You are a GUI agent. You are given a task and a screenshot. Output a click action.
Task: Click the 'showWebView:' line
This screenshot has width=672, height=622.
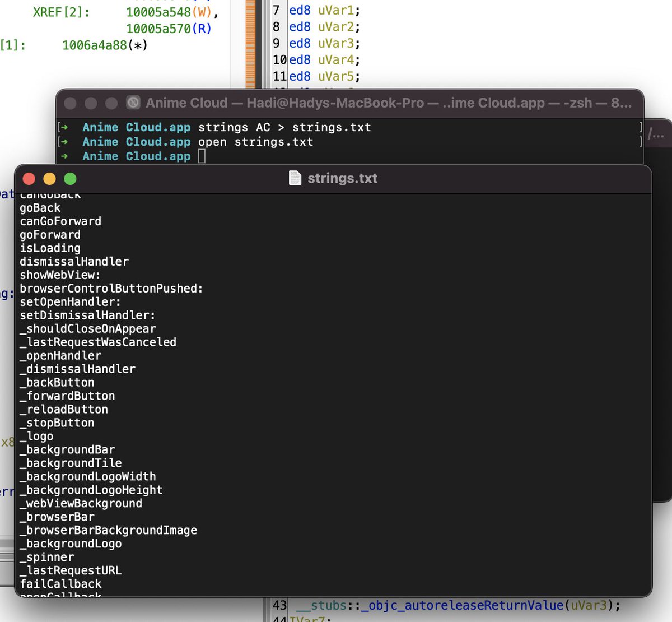pyautogui.click(x=60, y=275)
